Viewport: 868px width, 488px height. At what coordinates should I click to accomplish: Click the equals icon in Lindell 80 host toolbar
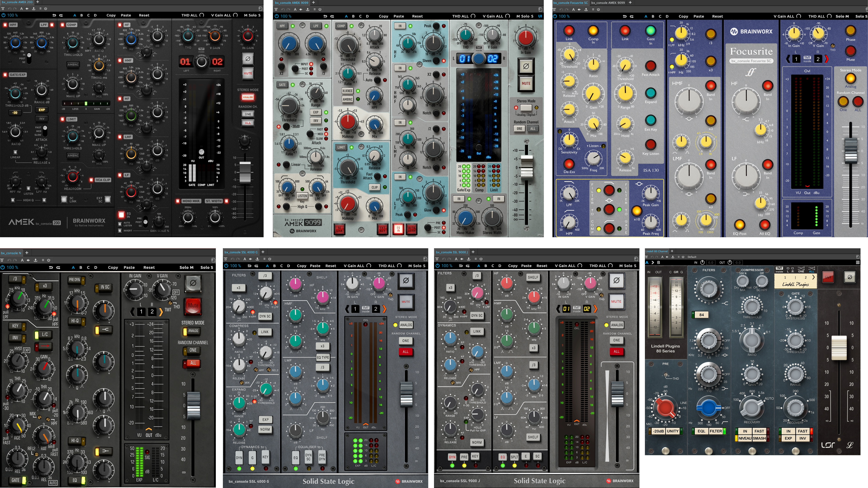click(679, 257)
